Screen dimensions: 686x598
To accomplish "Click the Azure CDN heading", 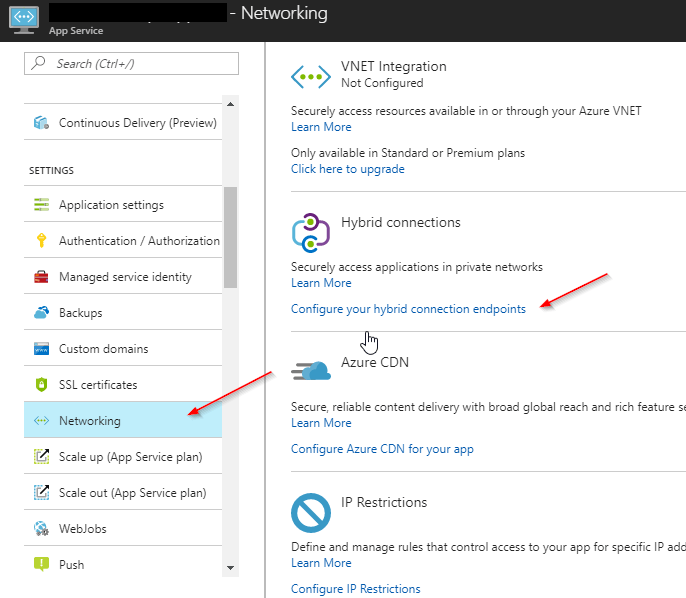I will 375,362.
